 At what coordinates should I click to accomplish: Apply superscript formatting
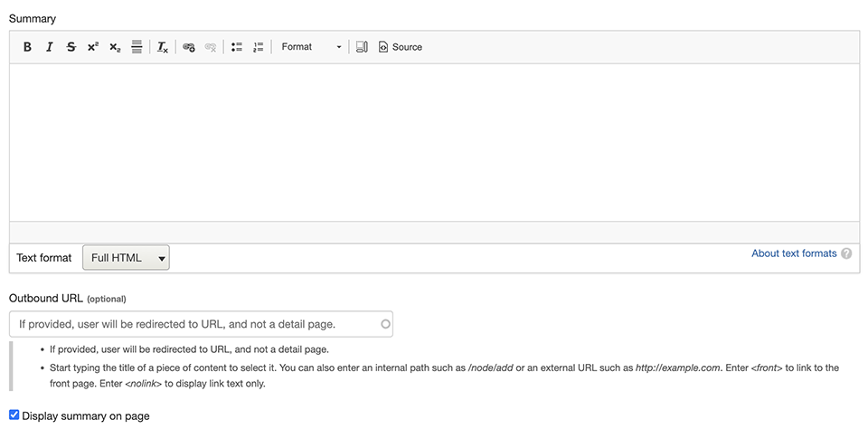(93, 47)
